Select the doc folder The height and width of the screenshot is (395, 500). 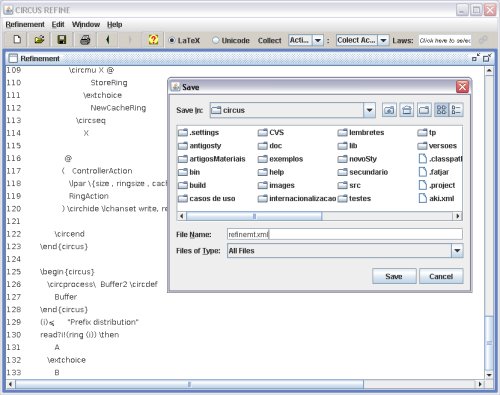(270, 146)
